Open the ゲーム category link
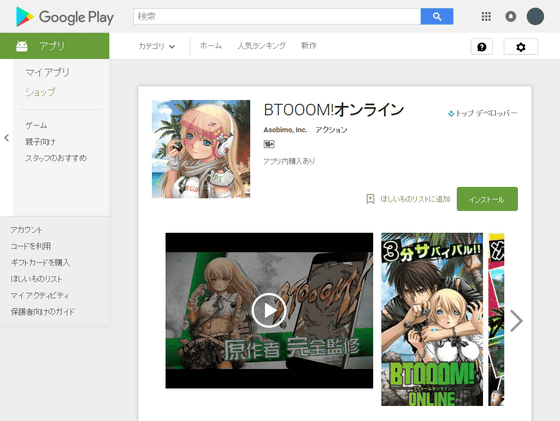This screenshot has height=421, width=560. pyautogui.click(x=36, y=125)
